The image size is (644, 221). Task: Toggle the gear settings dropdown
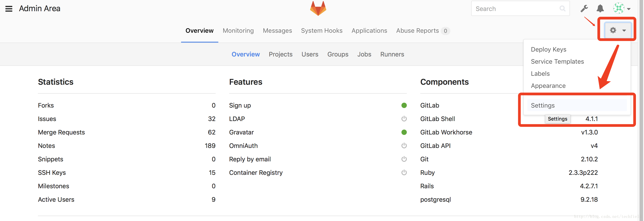(x=618, y=30)
